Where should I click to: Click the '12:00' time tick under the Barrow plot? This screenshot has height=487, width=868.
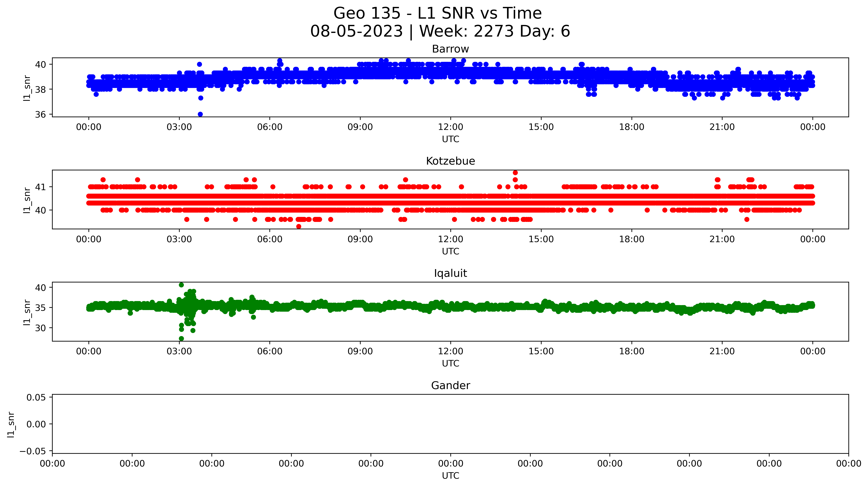point(451,127)
